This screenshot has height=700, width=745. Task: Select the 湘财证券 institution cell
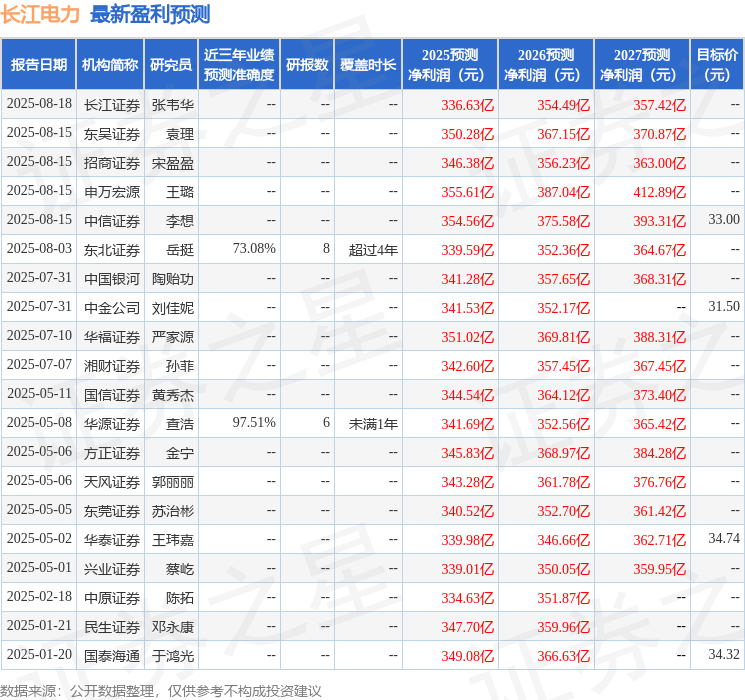tap(112, 366)
